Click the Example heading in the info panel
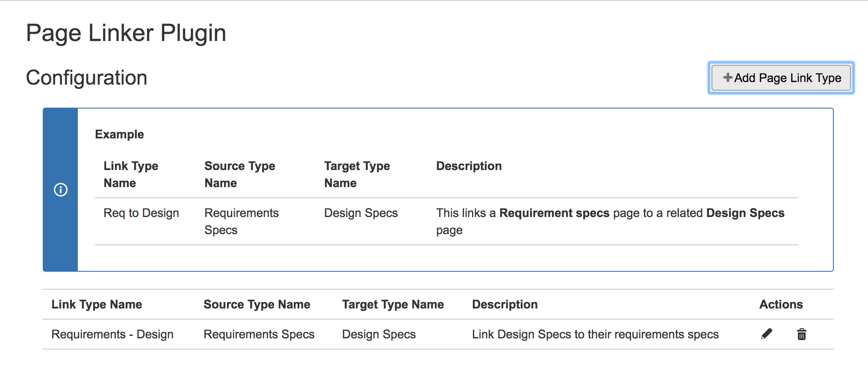The height and width of the screenshot is (370, 868). point(119,134)
